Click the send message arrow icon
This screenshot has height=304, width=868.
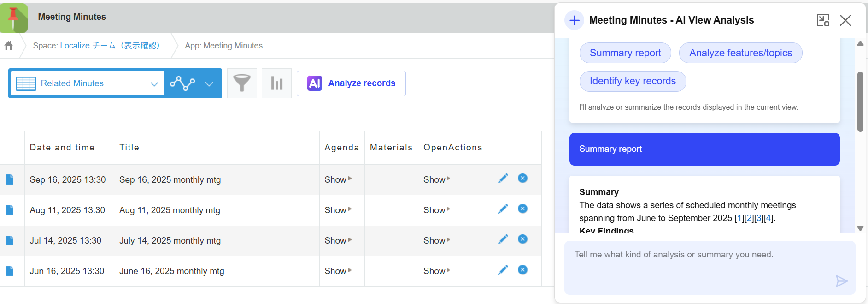point(841,281)
